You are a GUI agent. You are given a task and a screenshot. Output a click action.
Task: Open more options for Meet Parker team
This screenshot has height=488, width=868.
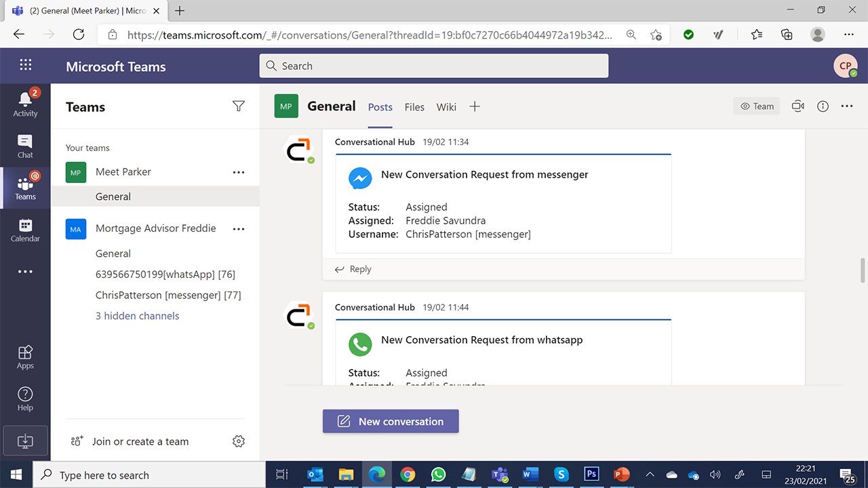tap(239, 172)
